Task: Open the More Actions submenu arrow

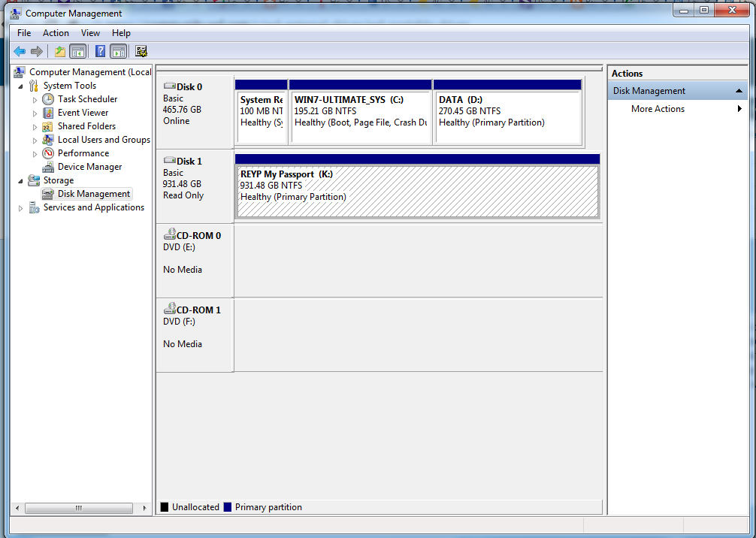Action: tap(739, 108)
